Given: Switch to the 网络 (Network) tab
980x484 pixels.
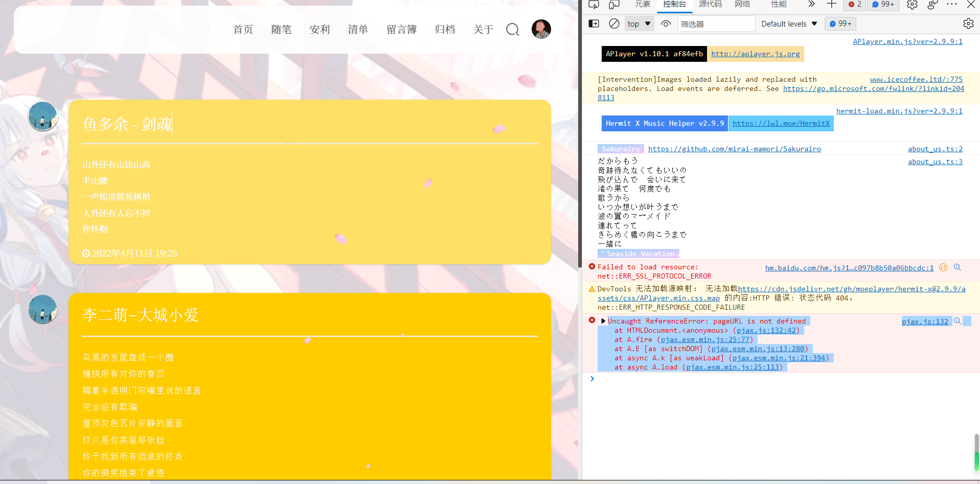Looking at the screenshot, I should click(x=741, y=5).
